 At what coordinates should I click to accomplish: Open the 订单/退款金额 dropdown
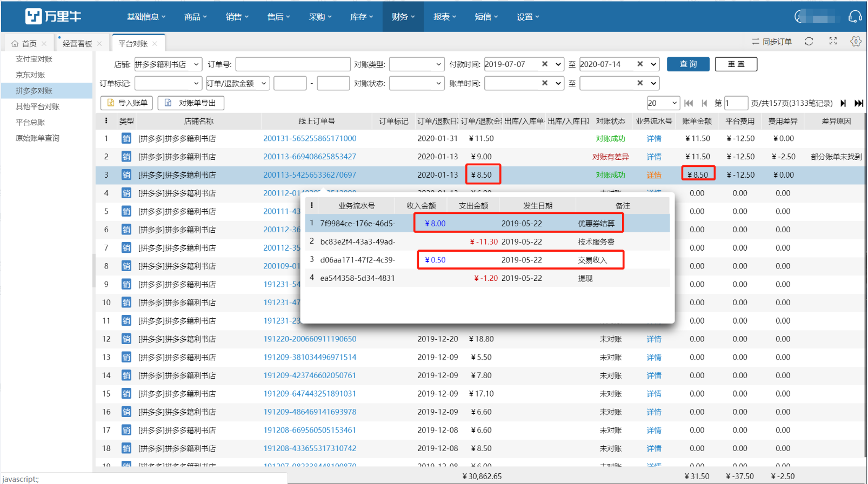pos(237,83)
